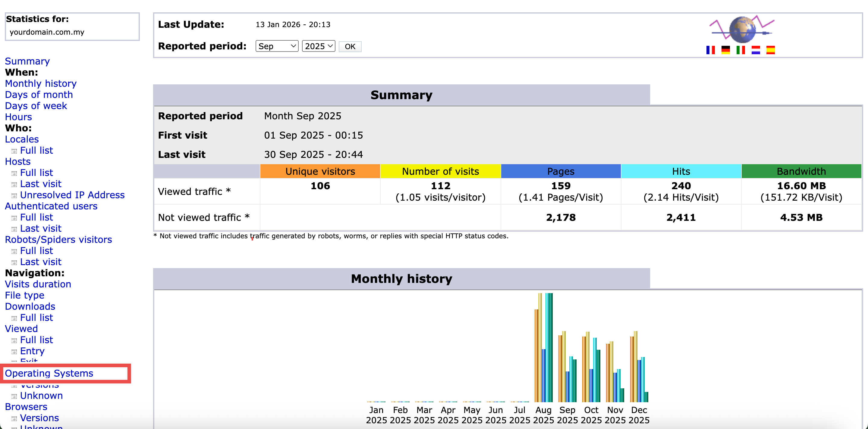This screenshot has height=429, width=868.
Task: Click the icon next to Unresolved IP Address
Action: (14, 195)
